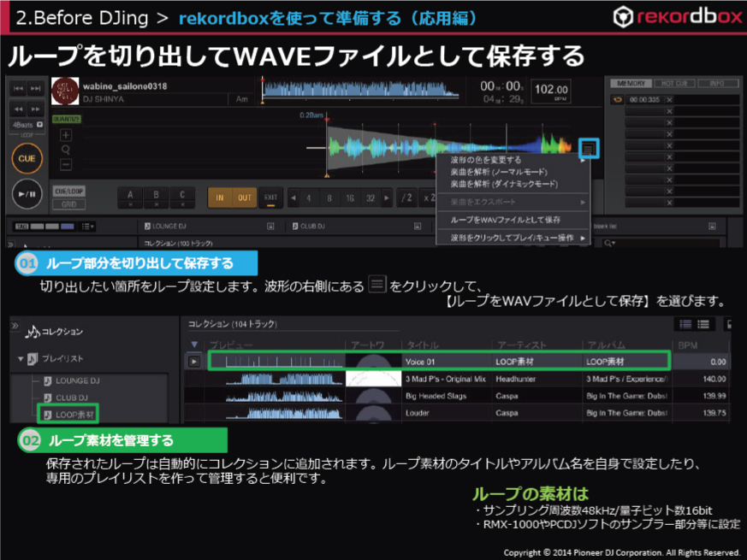
Task: Exit the loop with EXIT button
Action: 270,197
